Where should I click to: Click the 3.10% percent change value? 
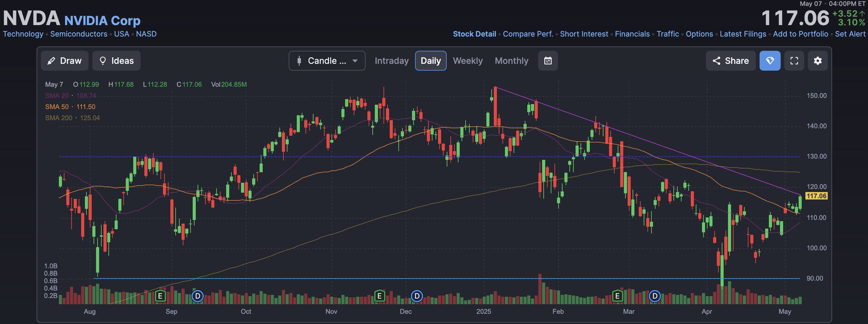pos(852,23)
